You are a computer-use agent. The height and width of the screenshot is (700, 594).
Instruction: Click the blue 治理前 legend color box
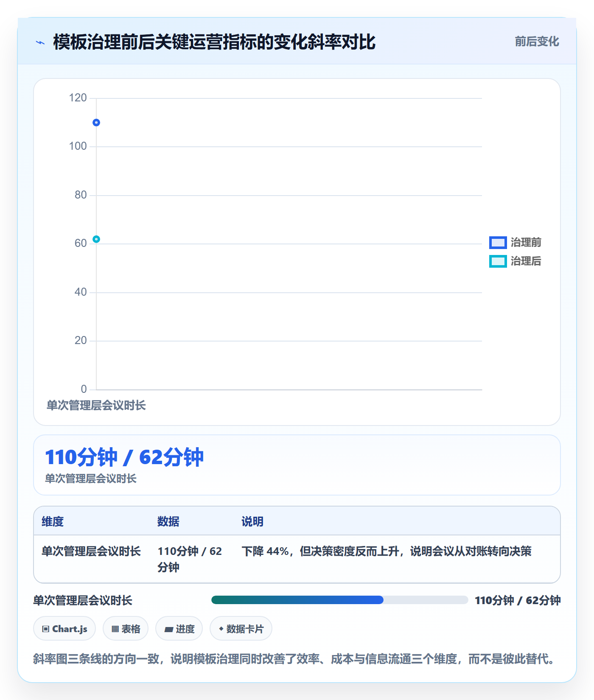click(498, 242)
